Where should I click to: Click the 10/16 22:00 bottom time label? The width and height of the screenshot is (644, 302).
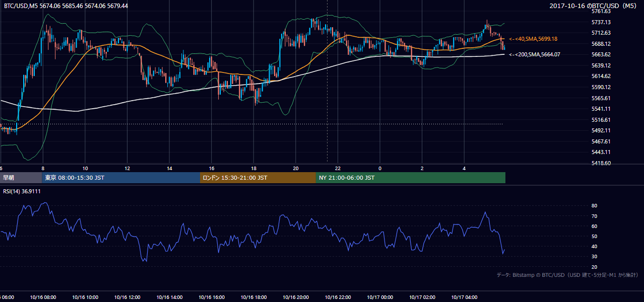point(338,297)
